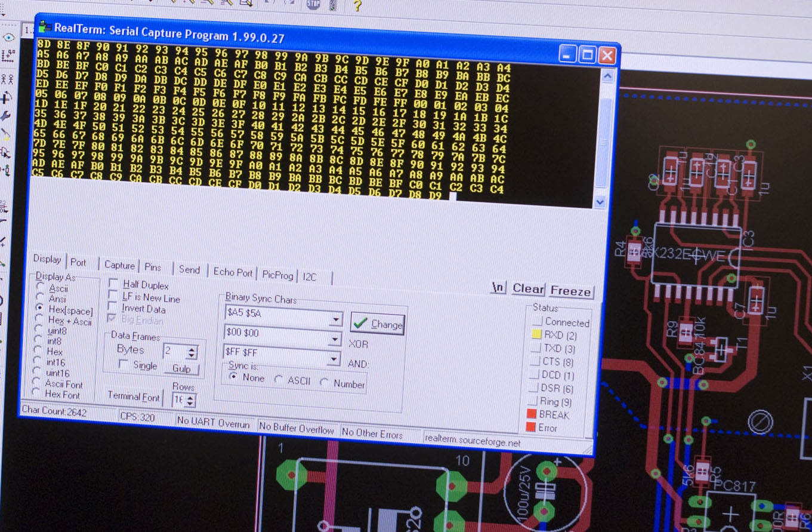Switch to the Display tab

tap(47, 259)
